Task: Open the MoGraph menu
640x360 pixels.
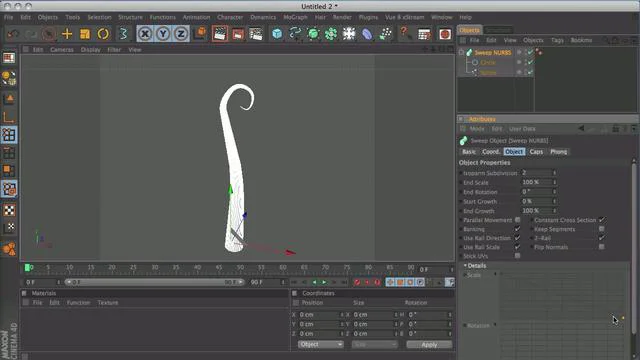Action: (295, 17)
